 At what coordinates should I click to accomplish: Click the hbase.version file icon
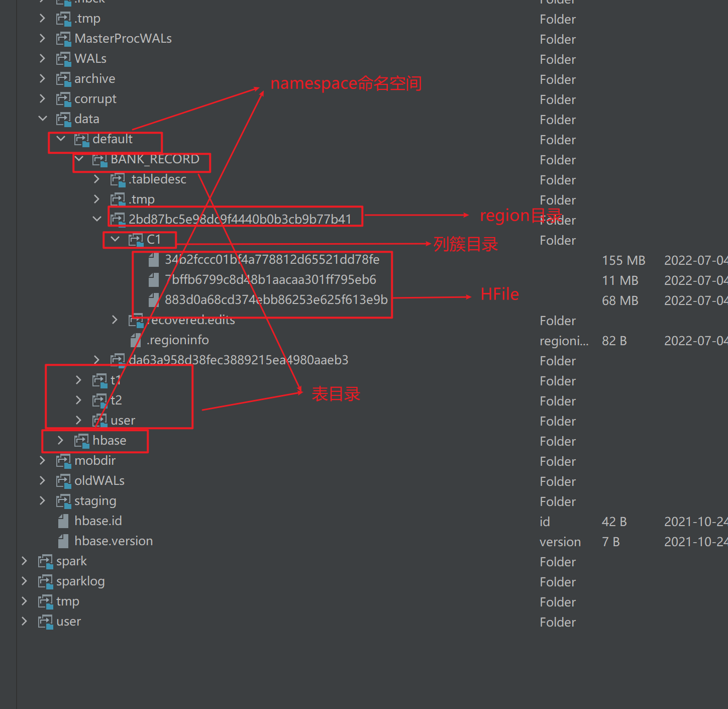pos(63,541)
